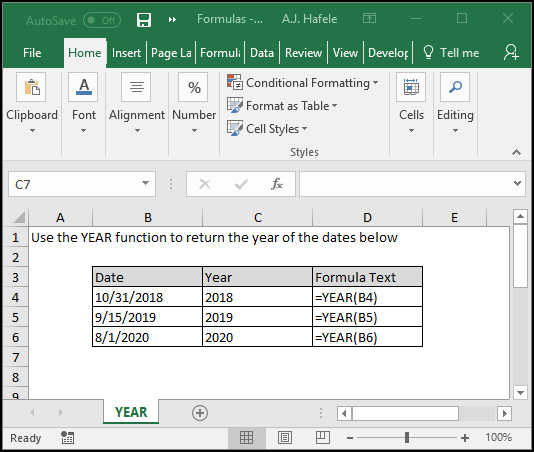534x452 pixels.
Task: Click the Insert Function fx icon
Action: point(277,184)
